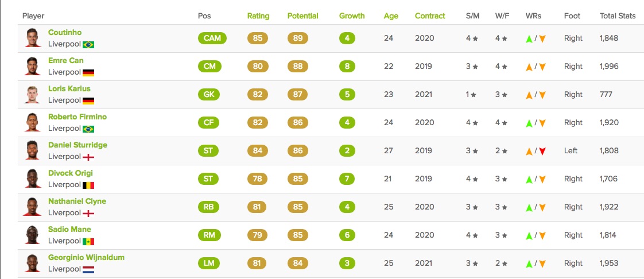The image size is (644, 279).
Task: Click the Netherlands flag under Georginio Wijnaldum
Action: (x=88, y=270)
